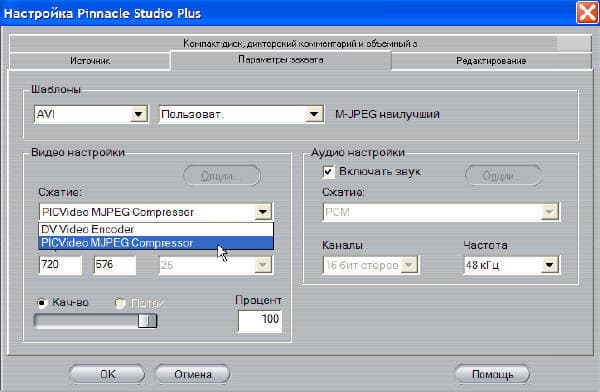Click the height field showing 576

pos(115,265)
